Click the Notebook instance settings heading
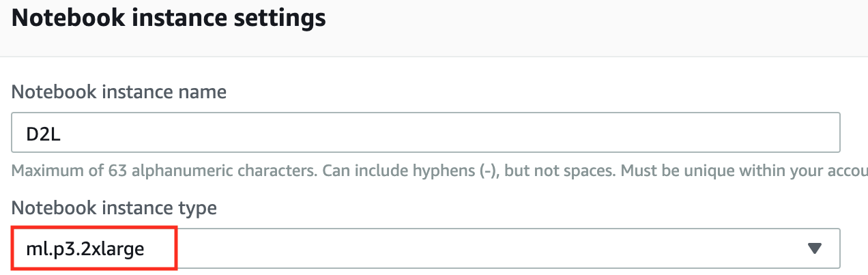The image size is (868, 275). (169, 18)
